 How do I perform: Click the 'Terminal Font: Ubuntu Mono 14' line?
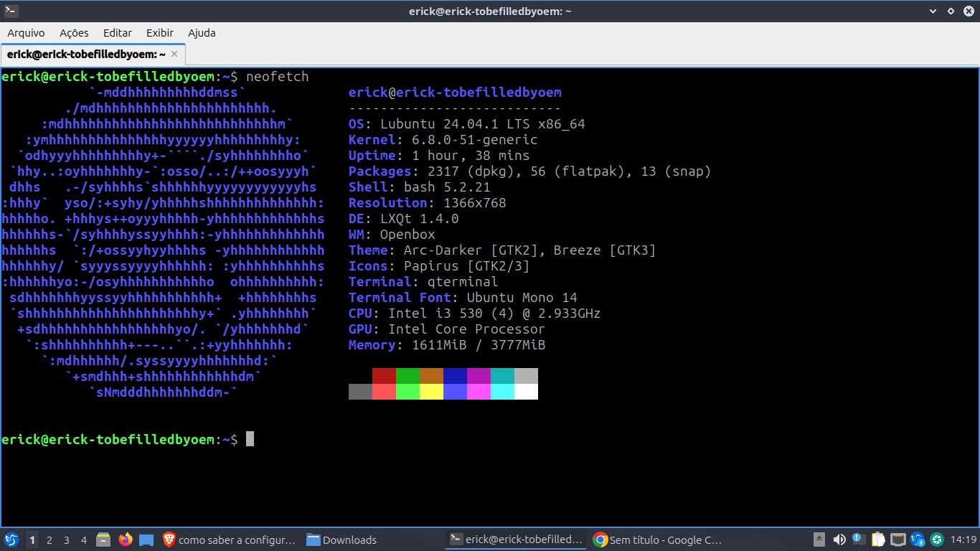[463, 298]
